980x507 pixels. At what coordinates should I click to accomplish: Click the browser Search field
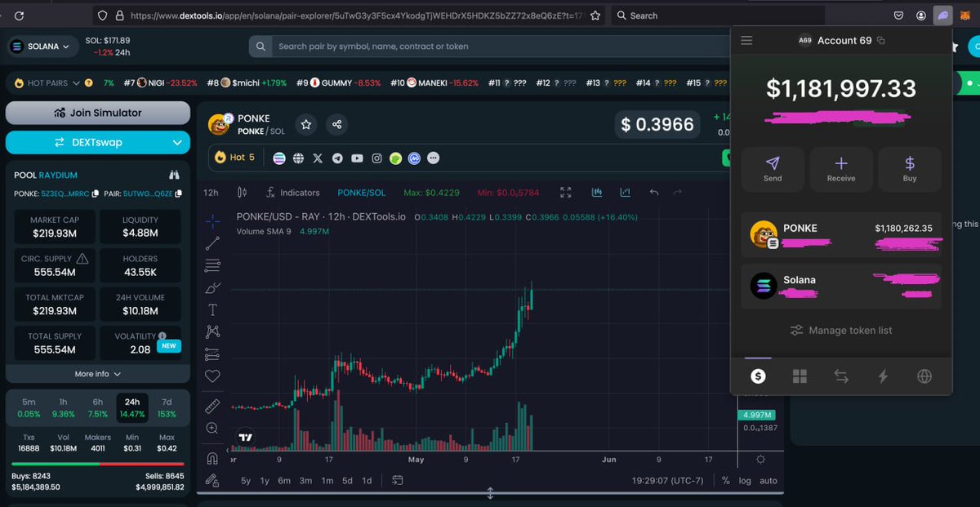click(x=719, y=16)
